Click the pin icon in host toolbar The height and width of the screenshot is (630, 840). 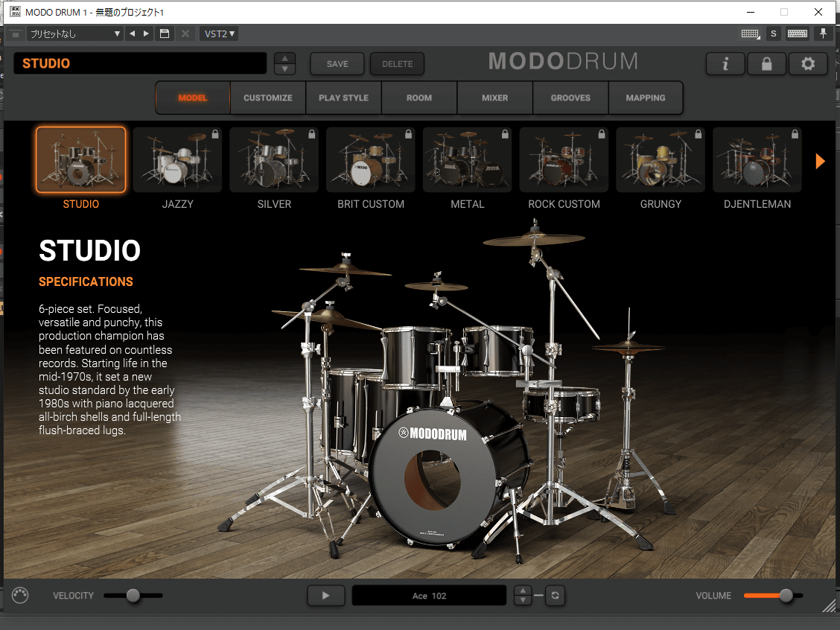(x=824, y=34)
